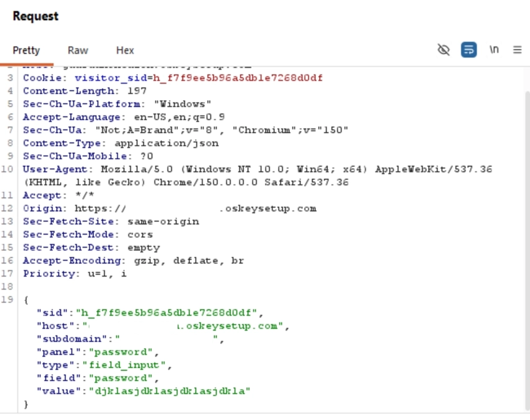530x420 pixels.
Task: Click the JSON "subdomain" key
Action: point(72,339)
